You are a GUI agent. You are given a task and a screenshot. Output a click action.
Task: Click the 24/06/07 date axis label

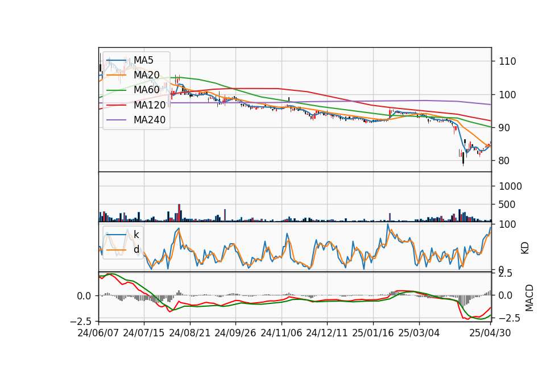(x=98, y=333)
